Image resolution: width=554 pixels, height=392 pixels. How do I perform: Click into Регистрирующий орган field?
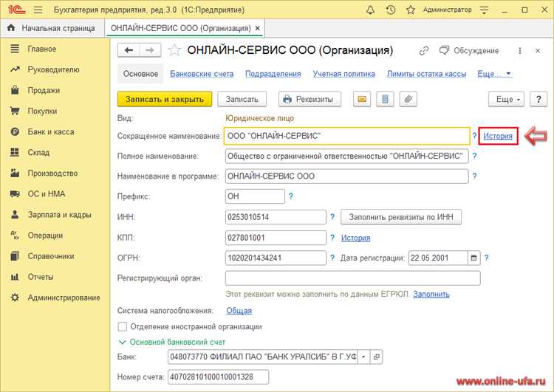tap(352, 278)
